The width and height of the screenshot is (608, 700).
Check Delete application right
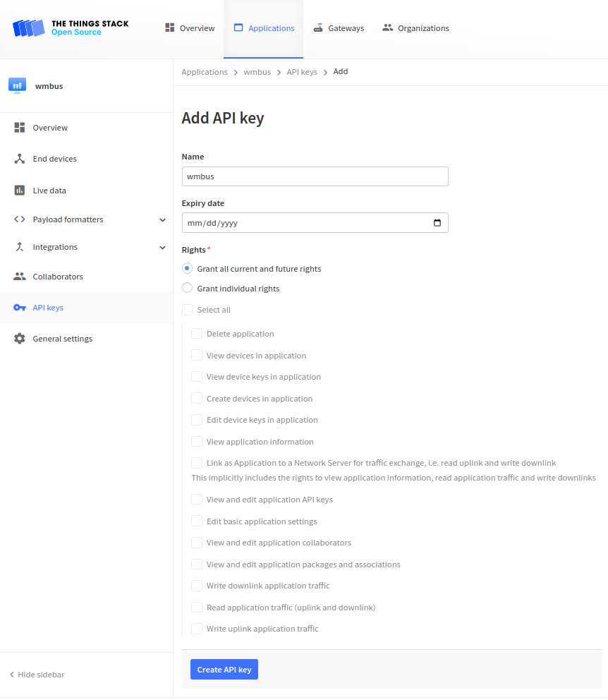coord(196,333)
